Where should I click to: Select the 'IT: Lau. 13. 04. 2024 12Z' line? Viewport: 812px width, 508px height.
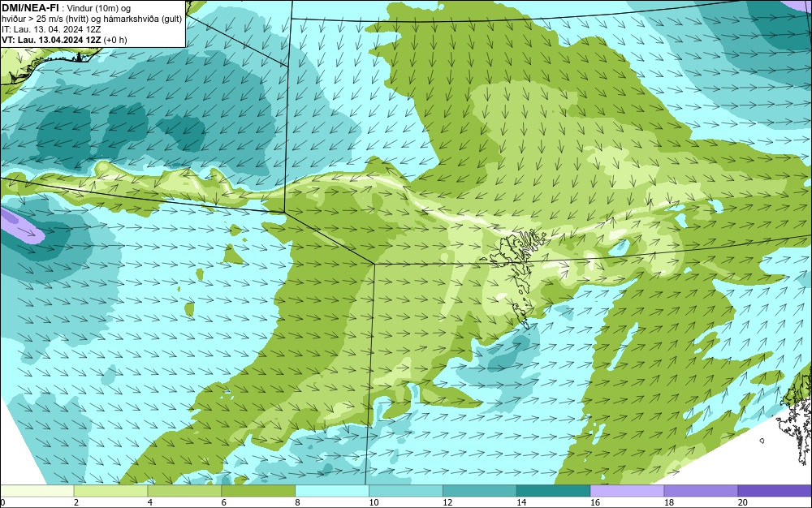click(51, 29)
